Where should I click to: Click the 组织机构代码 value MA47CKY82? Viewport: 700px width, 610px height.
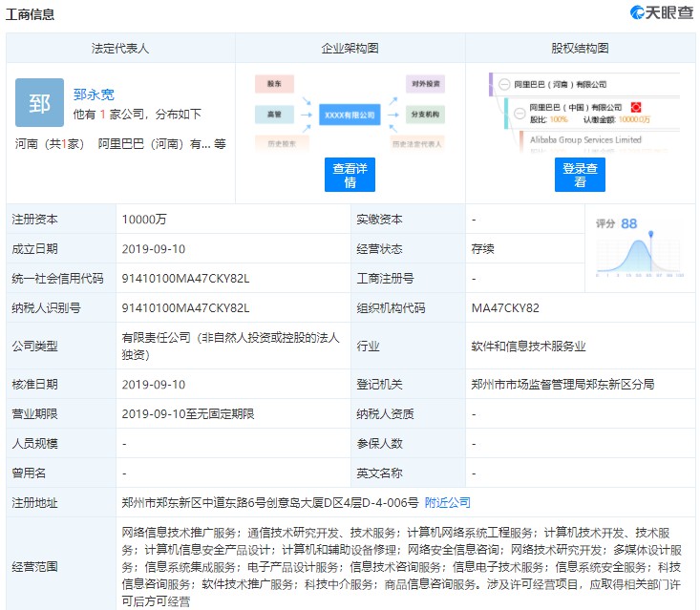click(505, 308)
